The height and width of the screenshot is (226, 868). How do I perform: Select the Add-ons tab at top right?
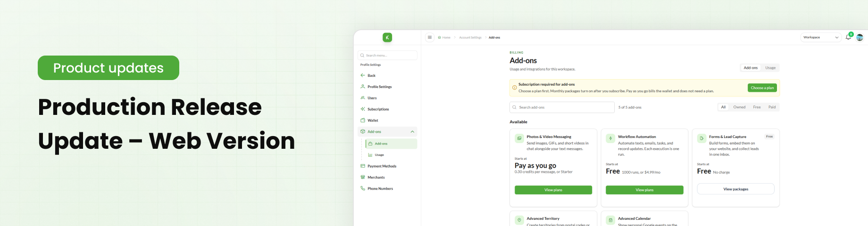click(x=751, y=68)
